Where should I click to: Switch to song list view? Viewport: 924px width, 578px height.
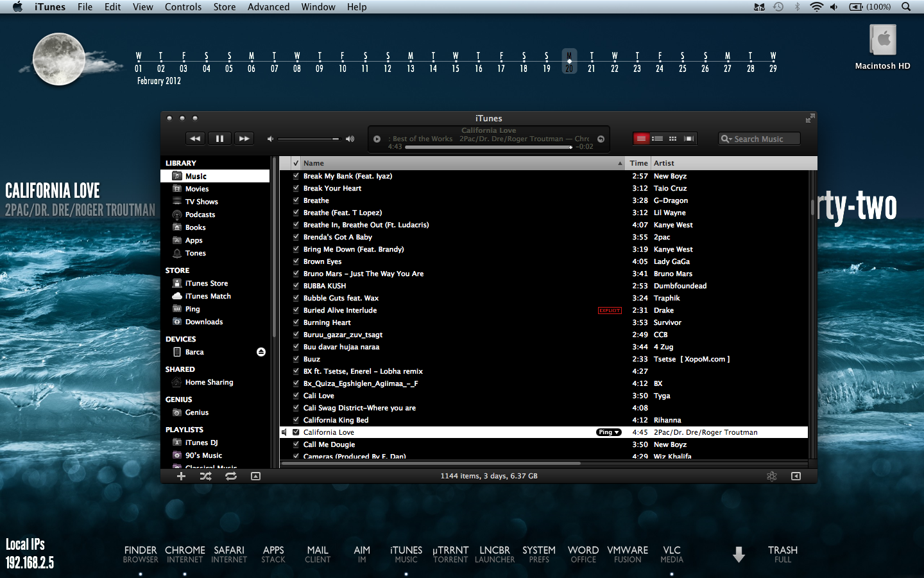tap(641, 139)
